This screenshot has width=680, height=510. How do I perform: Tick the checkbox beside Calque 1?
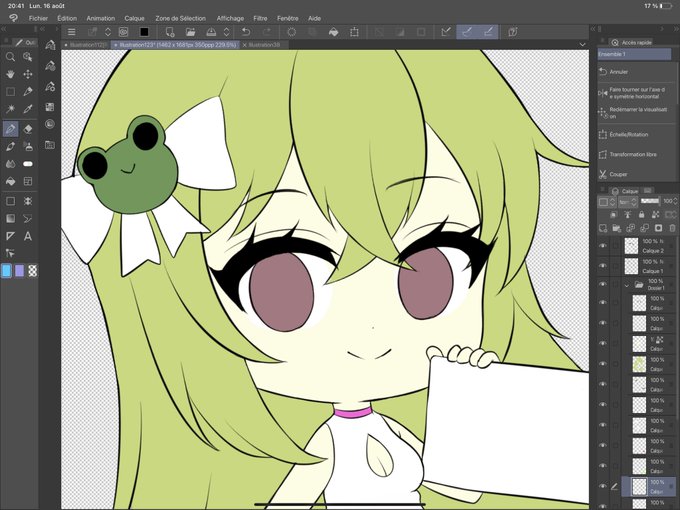[x=615, y=266]
